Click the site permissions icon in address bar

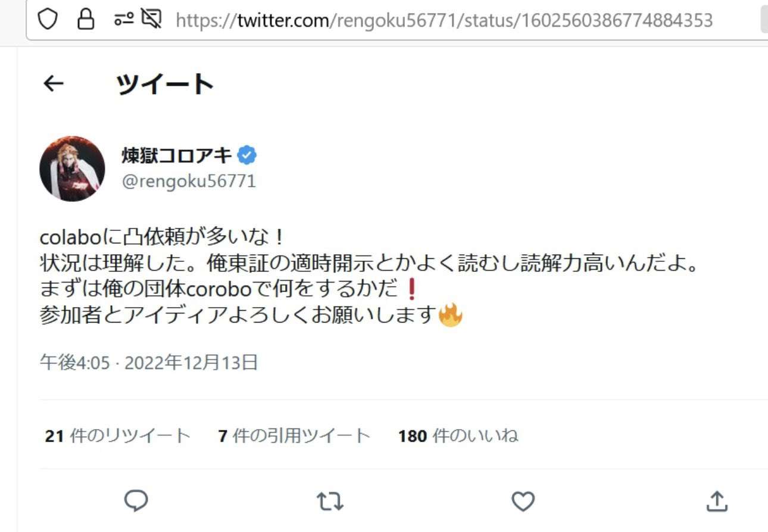(122, 20)
